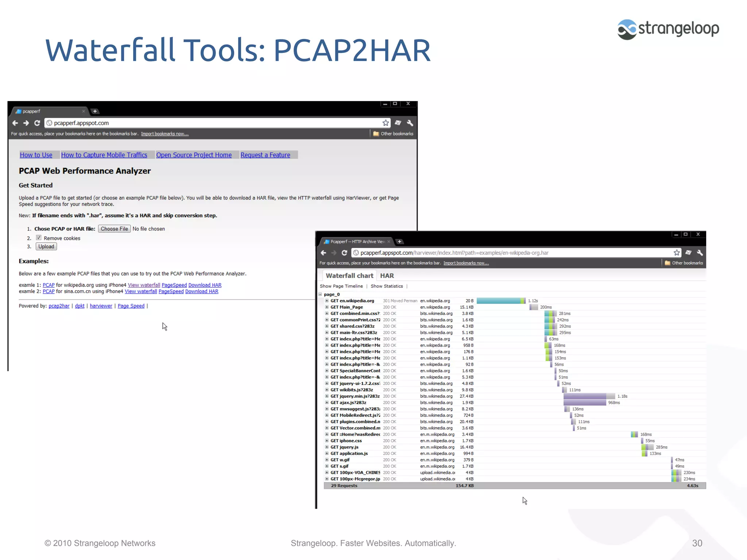Open new tab in harviewer window
The height and width of the screenshot is (560, 747).
pyautogui.click(x=399, y=241)
